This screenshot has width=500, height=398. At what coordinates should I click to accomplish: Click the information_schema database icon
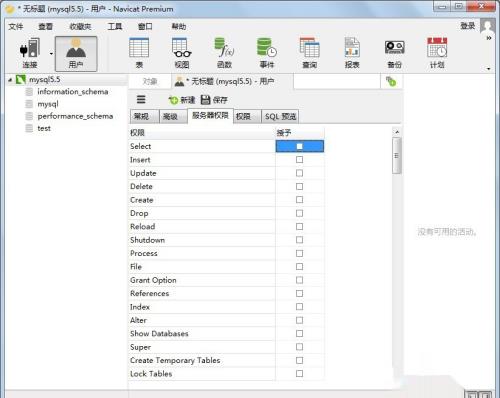click(x=29, y=92)
